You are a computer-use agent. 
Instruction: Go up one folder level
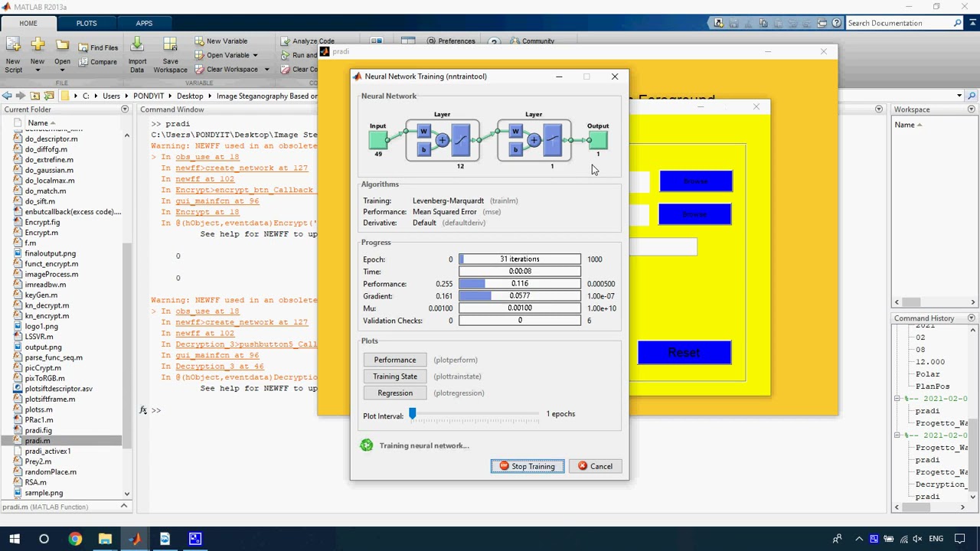tap(35, 96)
